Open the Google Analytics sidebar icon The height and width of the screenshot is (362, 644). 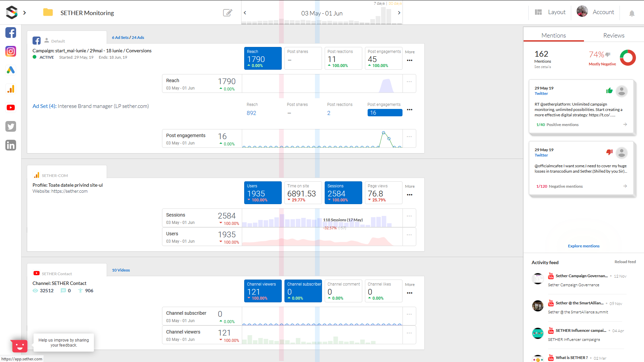(11, 89)
